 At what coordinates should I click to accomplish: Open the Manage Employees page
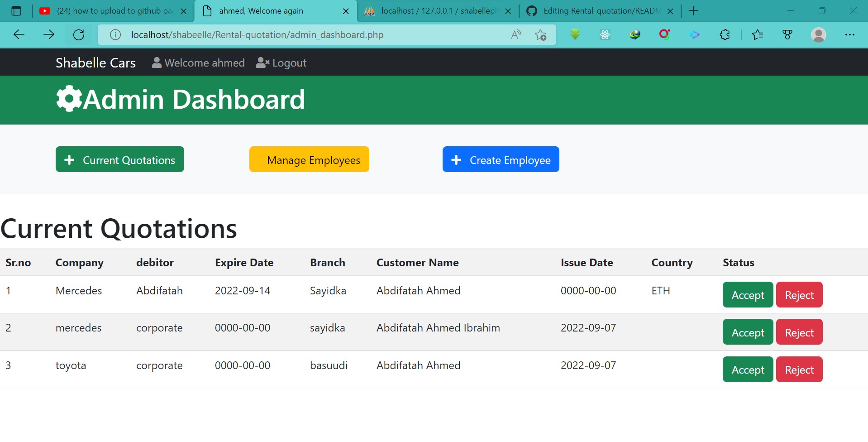click(309, 159)
